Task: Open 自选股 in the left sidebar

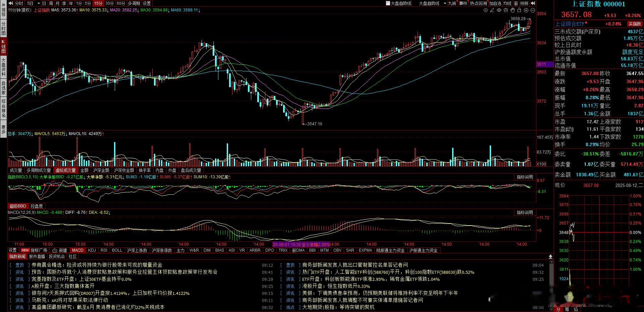Action: click(3, 88)
